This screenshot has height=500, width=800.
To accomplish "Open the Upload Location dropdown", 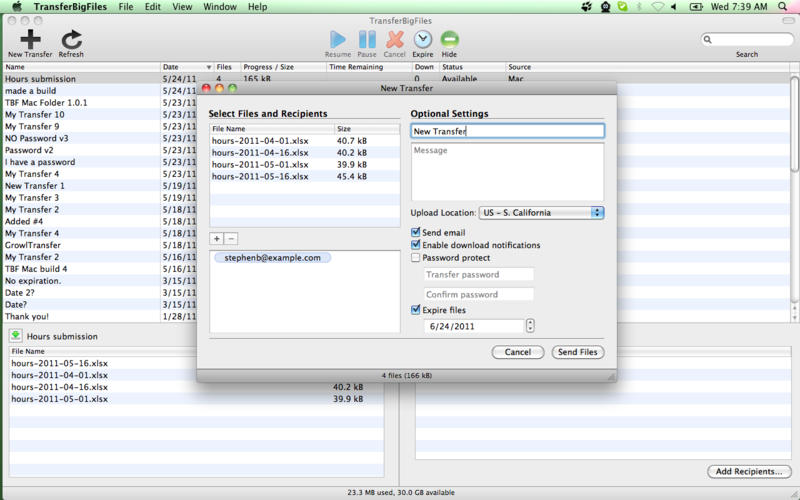I will [541, 213].
